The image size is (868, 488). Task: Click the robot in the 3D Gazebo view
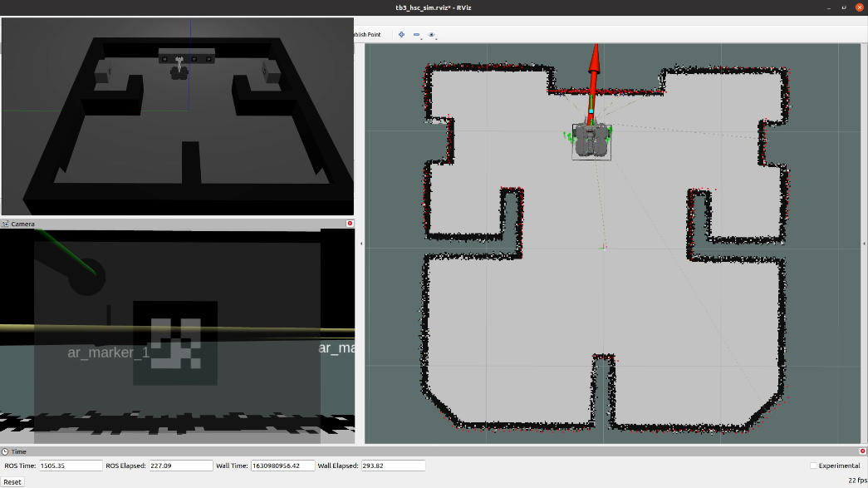[179, 71]
